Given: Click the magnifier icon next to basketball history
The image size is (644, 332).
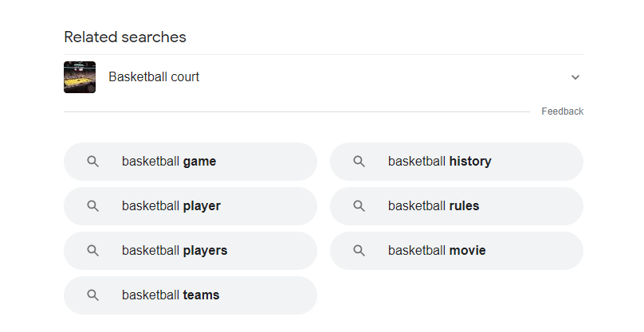Looking at the screenshot, I should pos(359,162).
